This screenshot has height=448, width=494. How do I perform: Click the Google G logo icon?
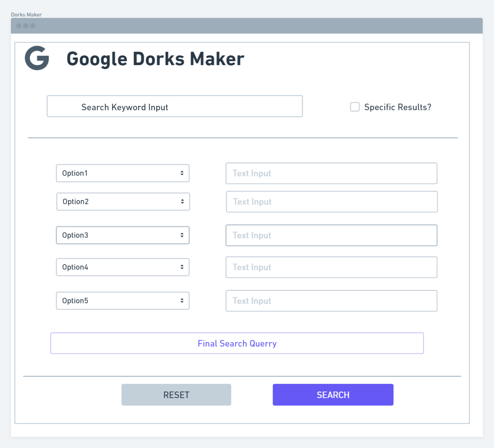[36, 58]
